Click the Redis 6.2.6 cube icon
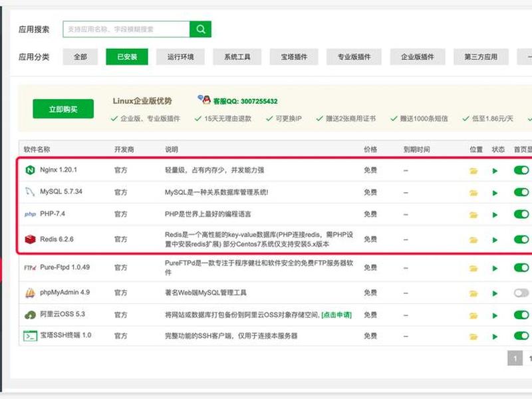This screenshot has width=532, height=399. 30,239
